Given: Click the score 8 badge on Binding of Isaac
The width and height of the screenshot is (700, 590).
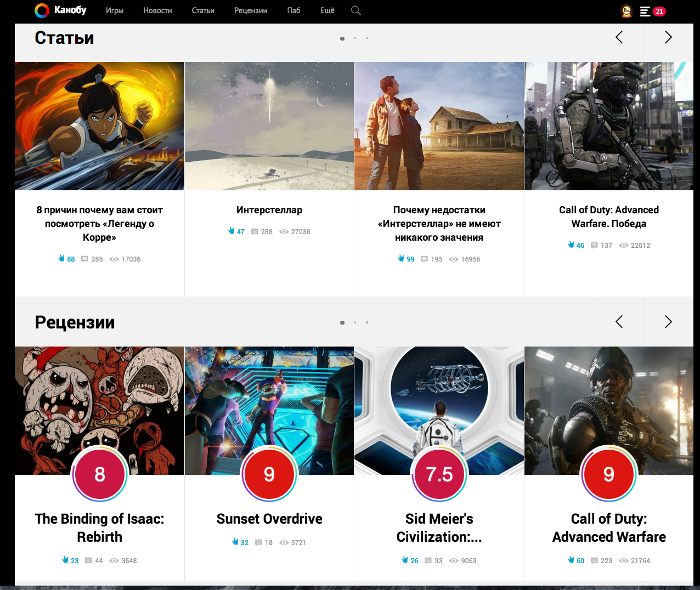Looking at the screenshot, I should pos(99,474).
